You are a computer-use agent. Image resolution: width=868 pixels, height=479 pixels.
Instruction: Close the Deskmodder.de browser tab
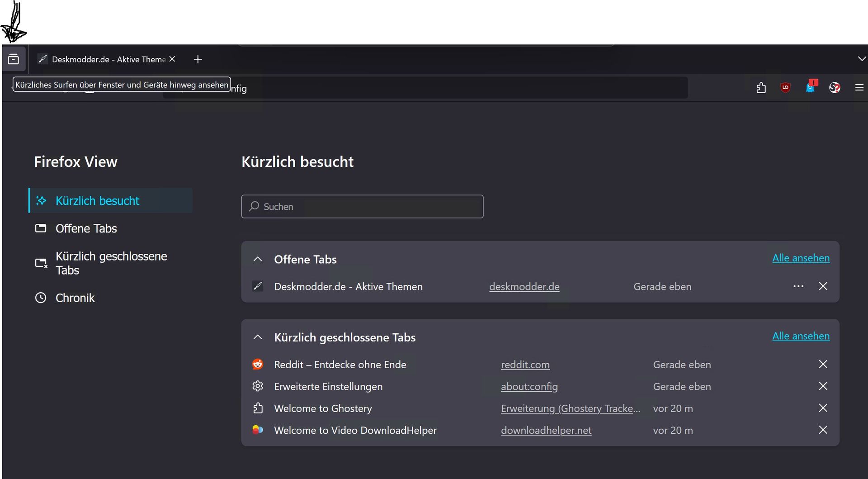tap(172, 59)
